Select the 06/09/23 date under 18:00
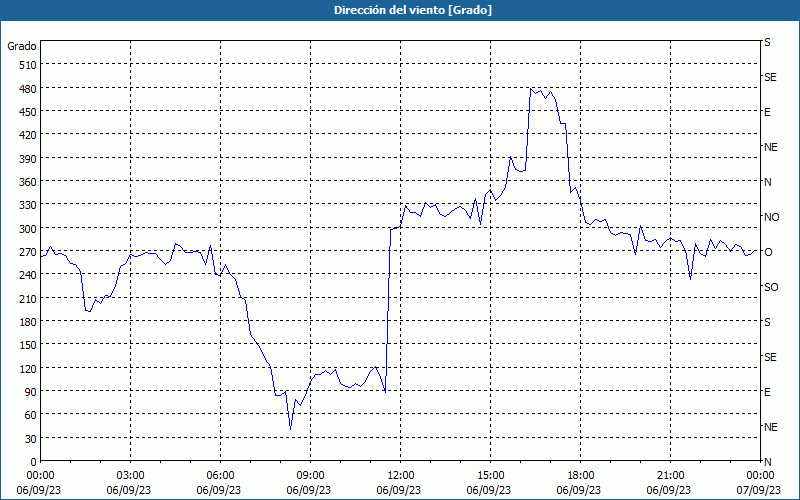800x500 pixels. click(x=579, y=490)
